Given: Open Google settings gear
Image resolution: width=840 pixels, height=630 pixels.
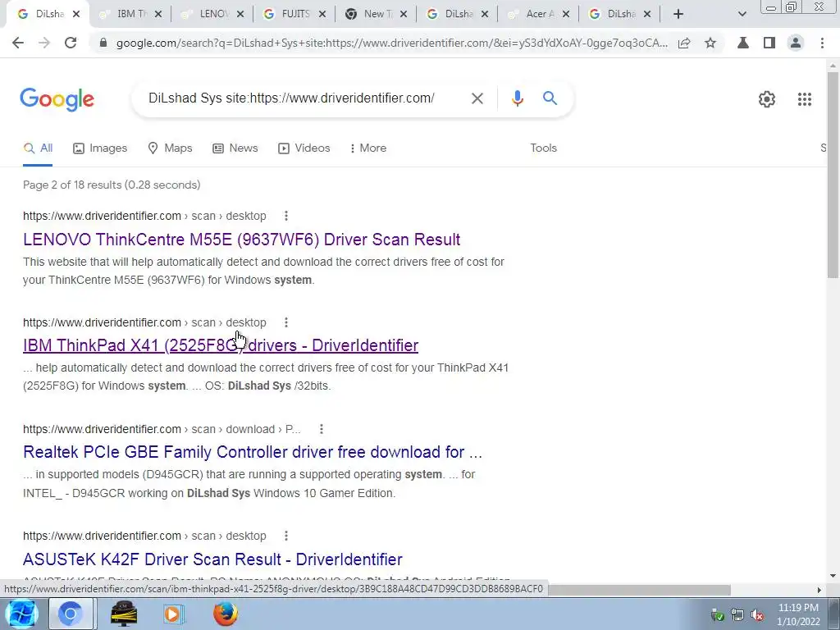Looking at the screenshot, I should tap(767, 99).
